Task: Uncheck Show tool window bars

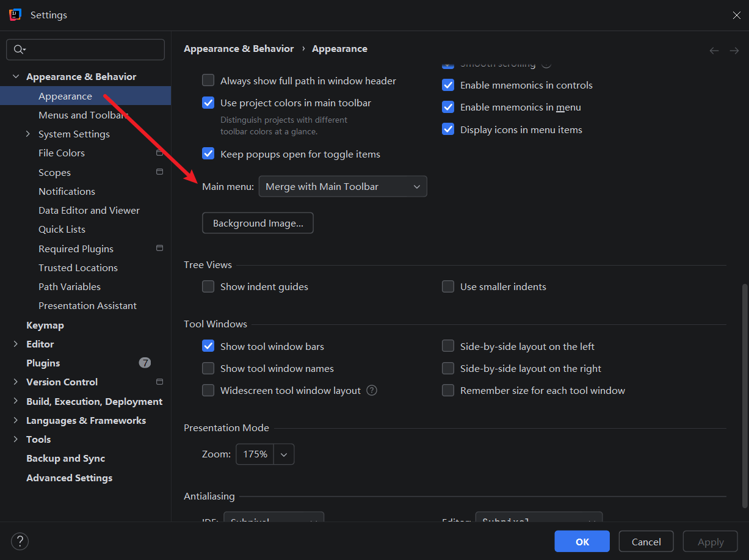Action: pos(208,346)
